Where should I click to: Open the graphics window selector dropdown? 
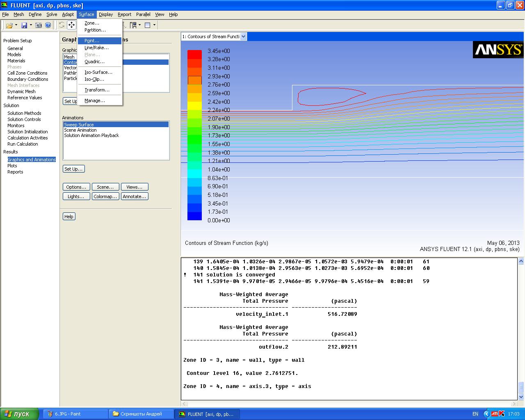243,37
